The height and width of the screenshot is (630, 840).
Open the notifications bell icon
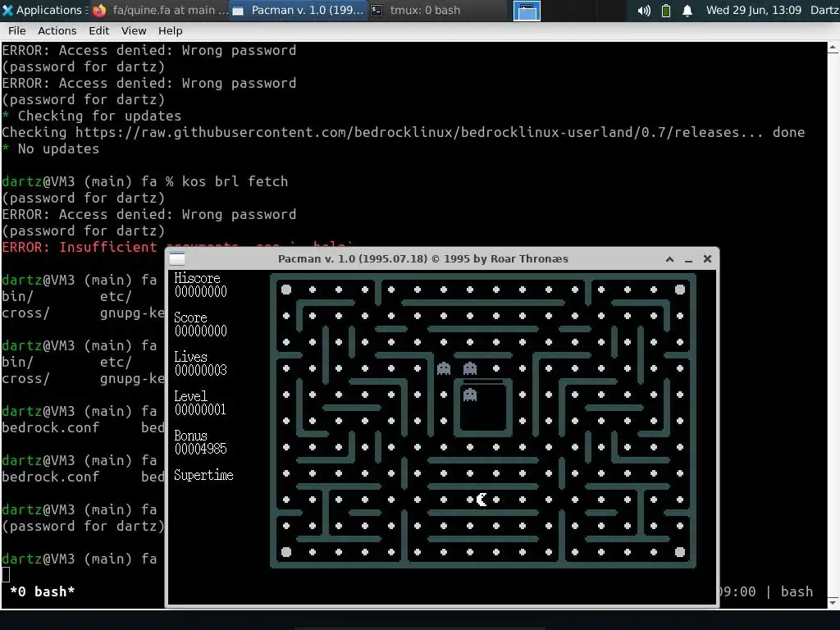coord(687,11)
